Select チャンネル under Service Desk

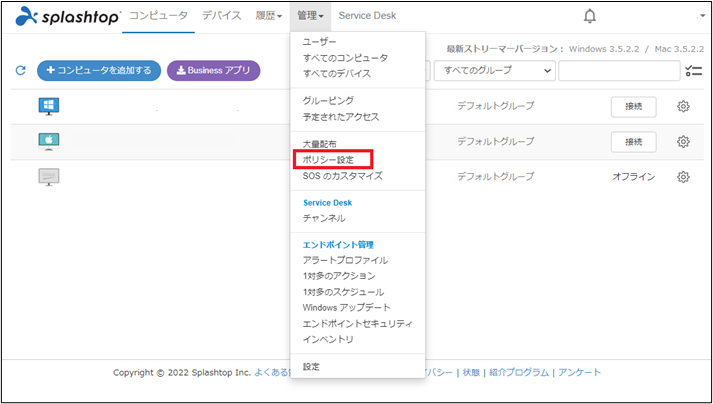coord(324,218)
